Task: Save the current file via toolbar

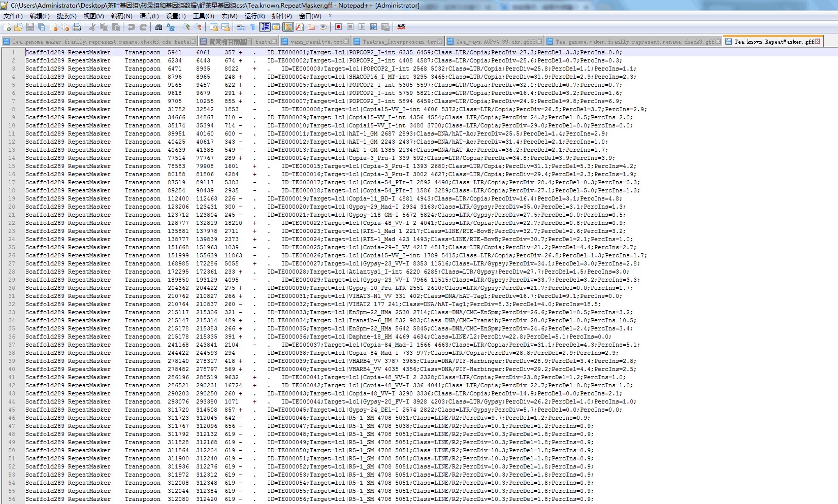Action: pyautogui.click(x=30, y=27)
